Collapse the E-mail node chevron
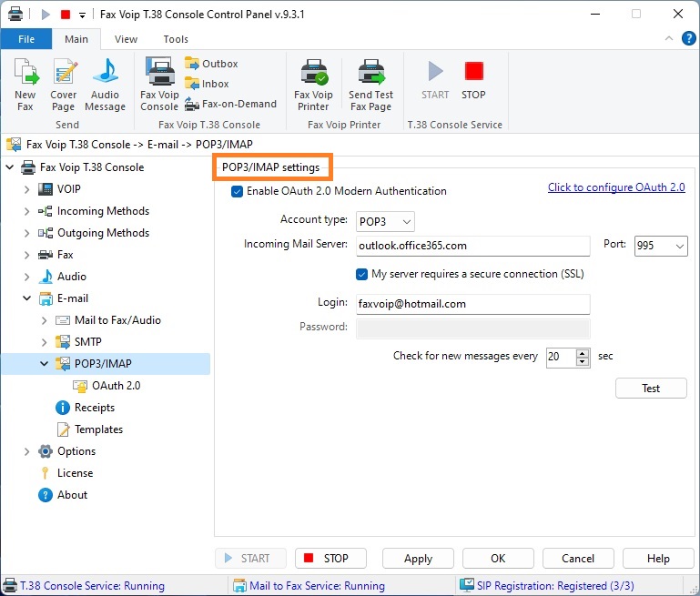Viewport: 700px width, 596px height. coord(26,298)
